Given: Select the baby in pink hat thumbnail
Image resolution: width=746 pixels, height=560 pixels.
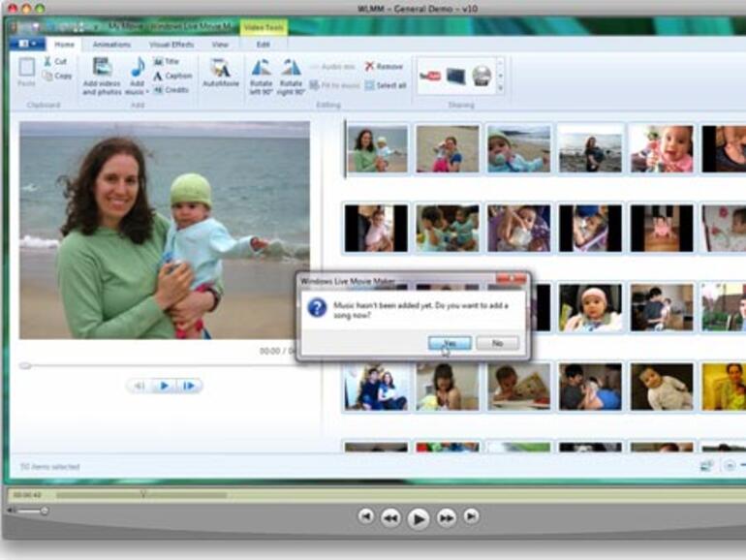Looking at the screenshot, I should (590, 307).
